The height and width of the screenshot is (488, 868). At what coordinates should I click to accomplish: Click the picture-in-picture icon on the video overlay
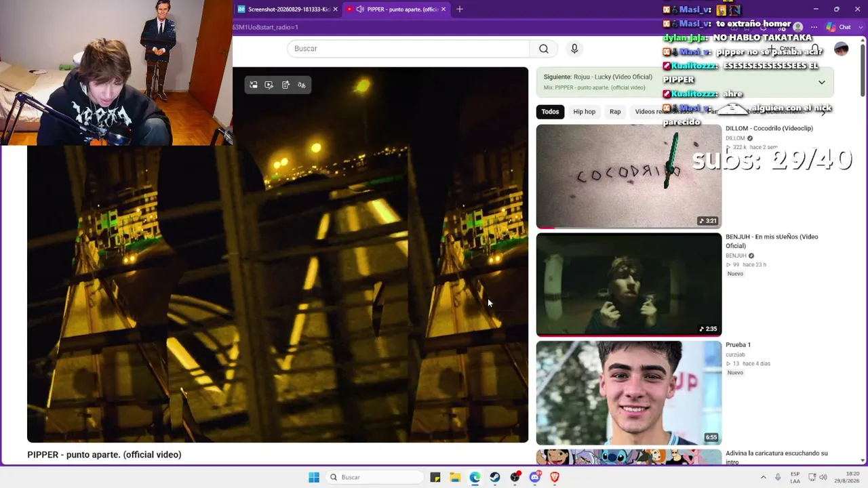coord(254,85)
